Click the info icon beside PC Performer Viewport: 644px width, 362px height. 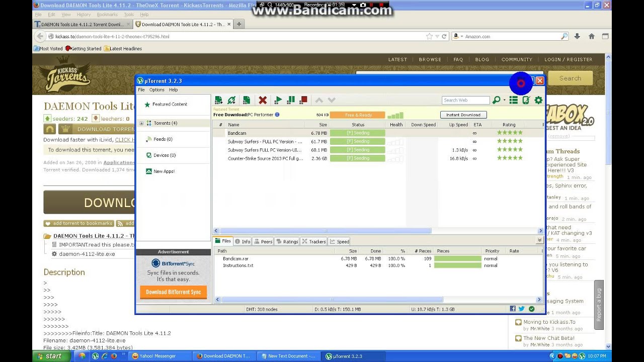point(277,115)
